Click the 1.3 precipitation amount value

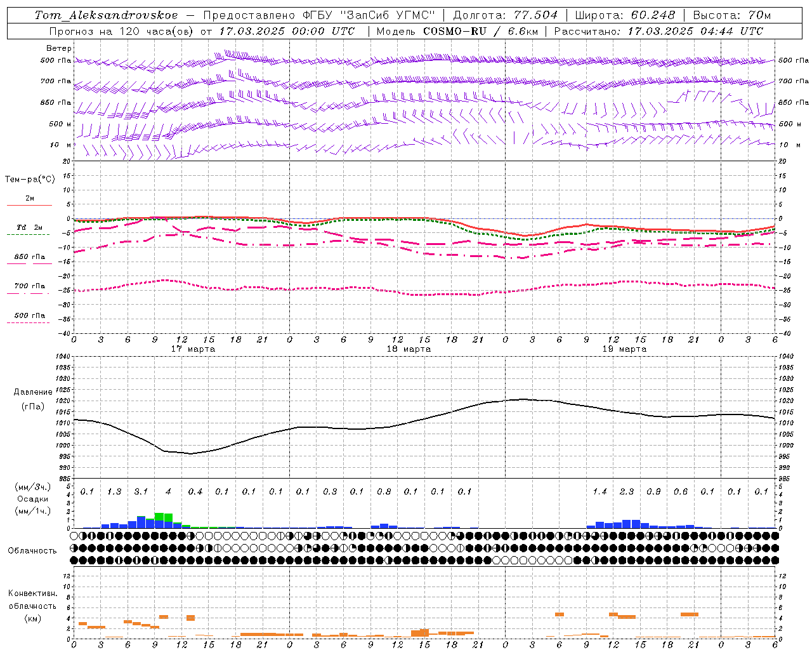point(114,492)
